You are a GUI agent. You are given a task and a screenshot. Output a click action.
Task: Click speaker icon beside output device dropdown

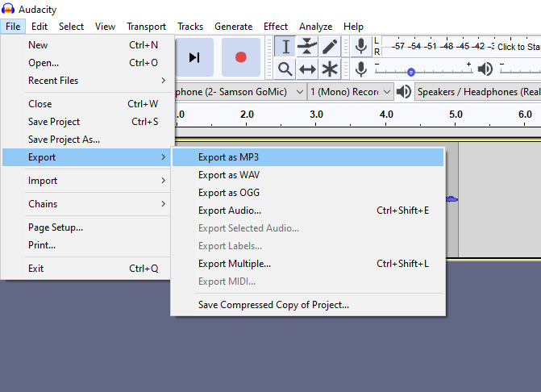[x=403, y=92]
